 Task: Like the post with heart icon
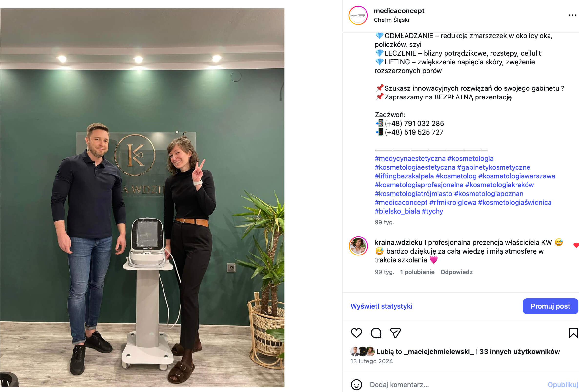click(x=356, y=333)
